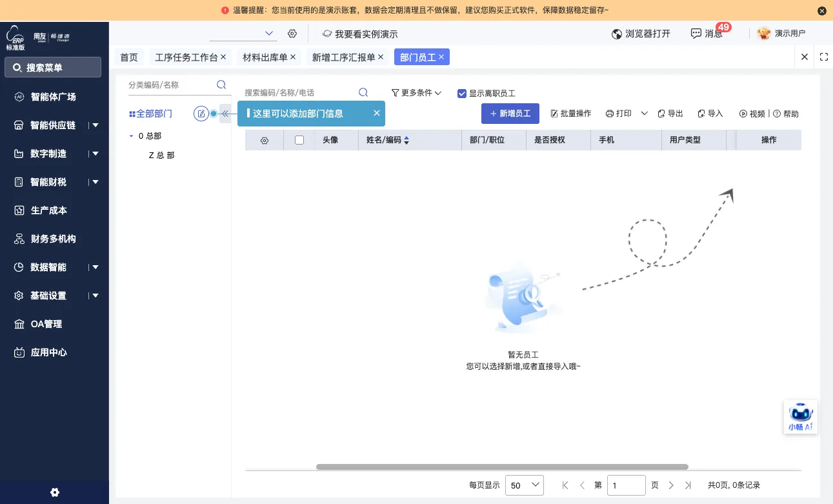Click 我要看实例演示 link
833x504 pixels.
click(360, 34)
